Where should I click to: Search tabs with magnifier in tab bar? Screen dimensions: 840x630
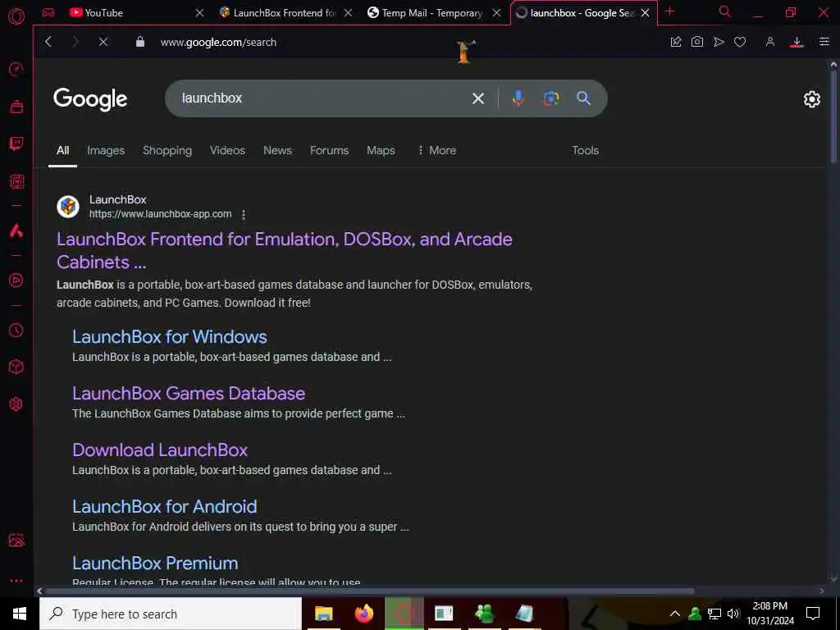[x=725, y=11]
